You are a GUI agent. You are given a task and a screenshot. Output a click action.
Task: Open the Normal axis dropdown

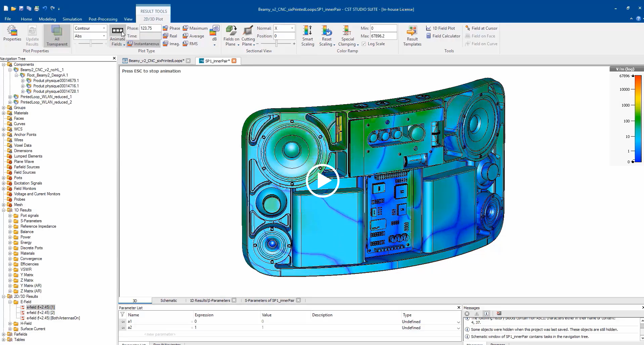tap(284, 28)
